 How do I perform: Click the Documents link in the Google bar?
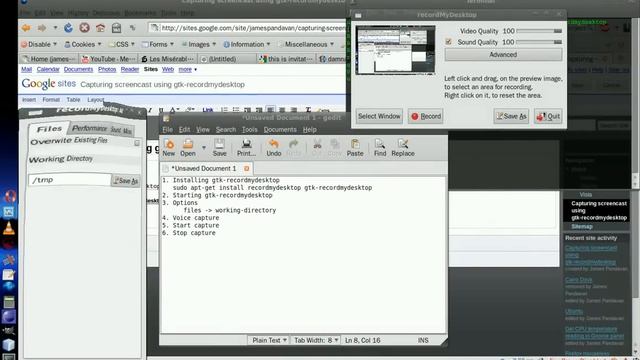[78, 69]
